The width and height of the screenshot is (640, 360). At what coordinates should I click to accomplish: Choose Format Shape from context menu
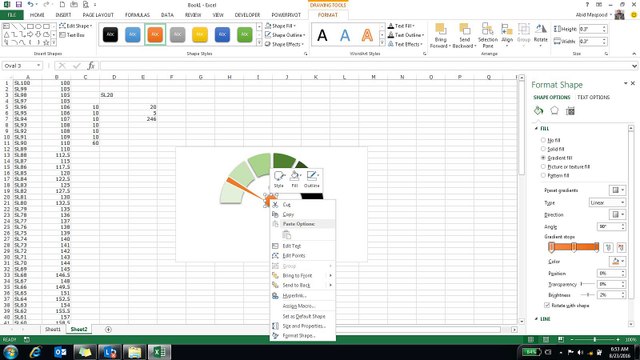click(x=302, y=336)
